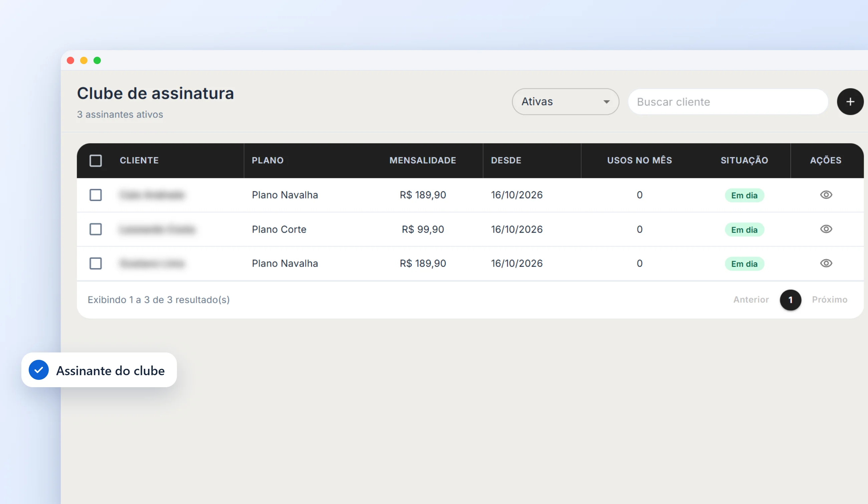The width and height of the screenshot is (868, 504).
Task: Click the SITUAÇÃO column header
Action: click(744, 161)
